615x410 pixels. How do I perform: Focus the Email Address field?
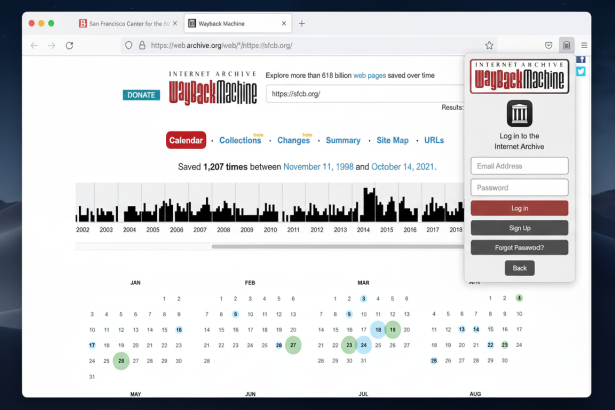[x=519, y=166]
